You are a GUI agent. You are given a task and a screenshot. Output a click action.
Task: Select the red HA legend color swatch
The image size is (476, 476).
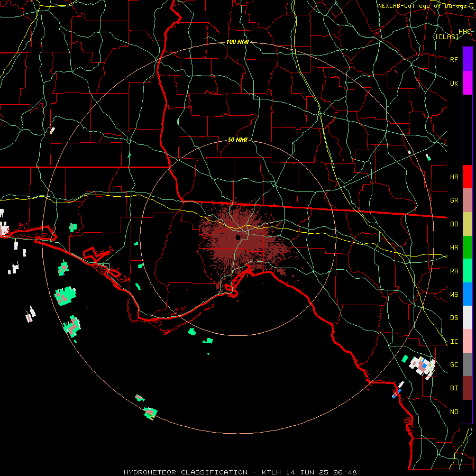(467, 177)
